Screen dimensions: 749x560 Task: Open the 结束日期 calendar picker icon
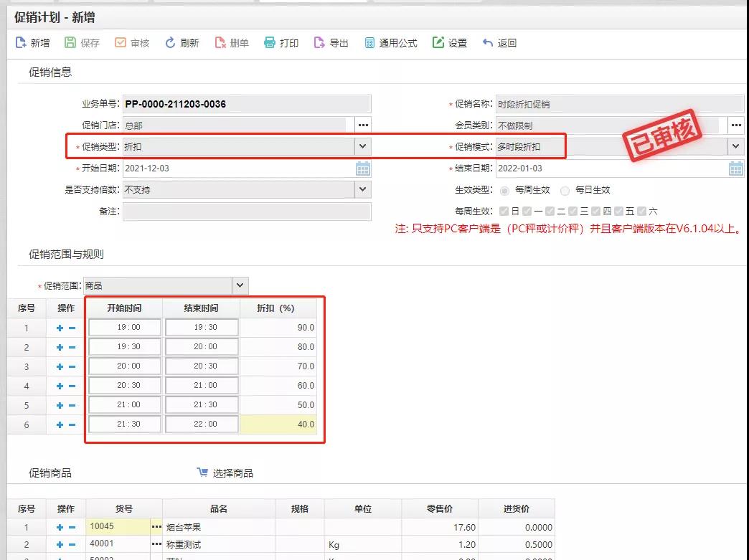[x=736, y=169]
